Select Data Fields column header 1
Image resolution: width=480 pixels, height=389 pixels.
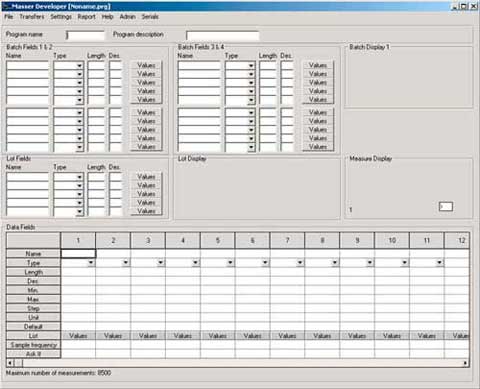coord(78,241)
